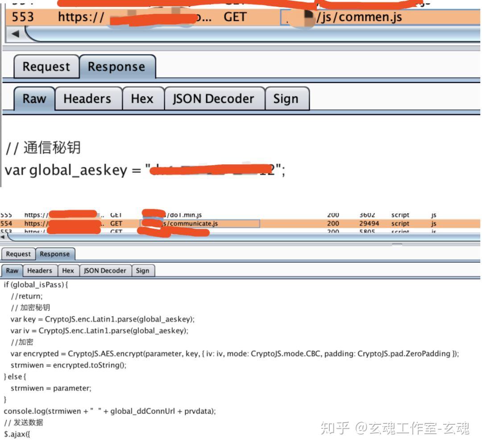The height and width of the screenshot is (448, 482).
Task: Open the Response tab in lower panel
Action: [55, 254]
